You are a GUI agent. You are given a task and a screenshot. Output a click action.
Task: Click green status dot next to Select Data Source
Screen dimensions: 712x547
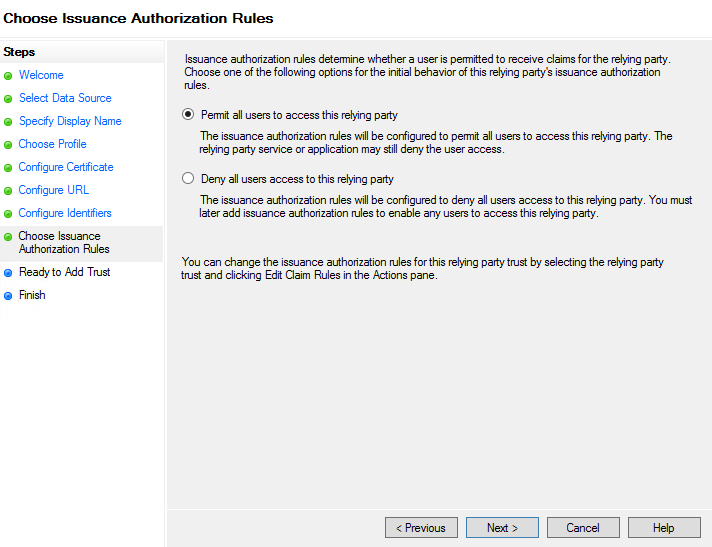(x=8, y=99)
